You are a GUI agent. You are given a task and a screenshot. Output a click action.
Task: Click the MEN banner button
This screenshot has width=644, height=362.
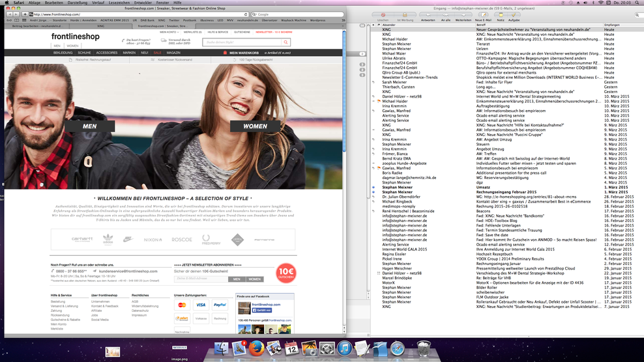(x=89, y=126)
